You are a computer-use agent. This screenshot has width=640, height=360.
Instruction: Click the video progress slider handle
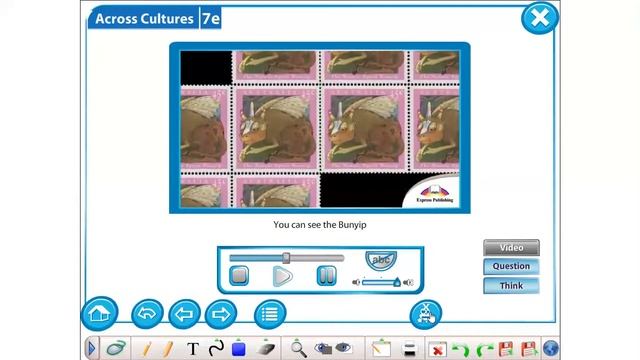click(x=286, y=258)
